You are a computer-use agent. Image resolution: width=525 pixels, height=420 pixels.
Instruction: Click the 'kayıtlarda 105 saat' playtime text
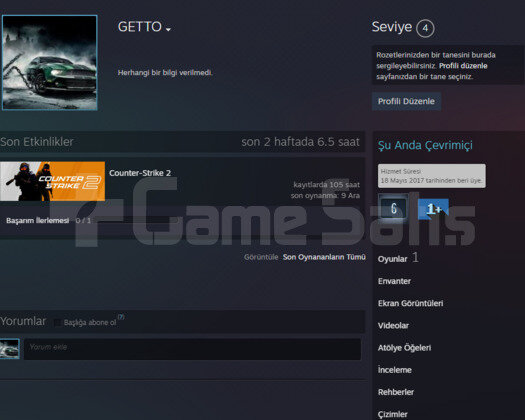coord(326,185)
